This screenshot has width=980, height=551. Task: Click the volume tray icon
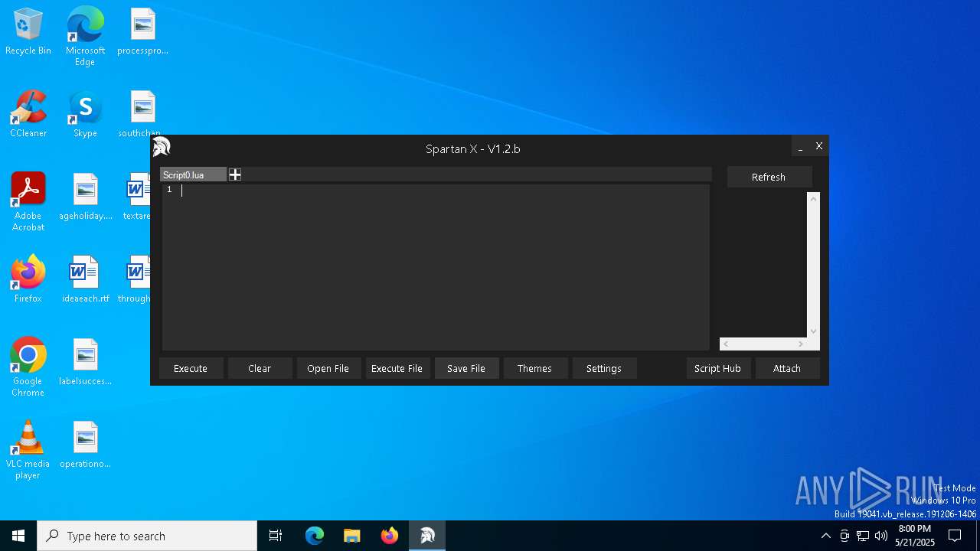coord(881,536)
